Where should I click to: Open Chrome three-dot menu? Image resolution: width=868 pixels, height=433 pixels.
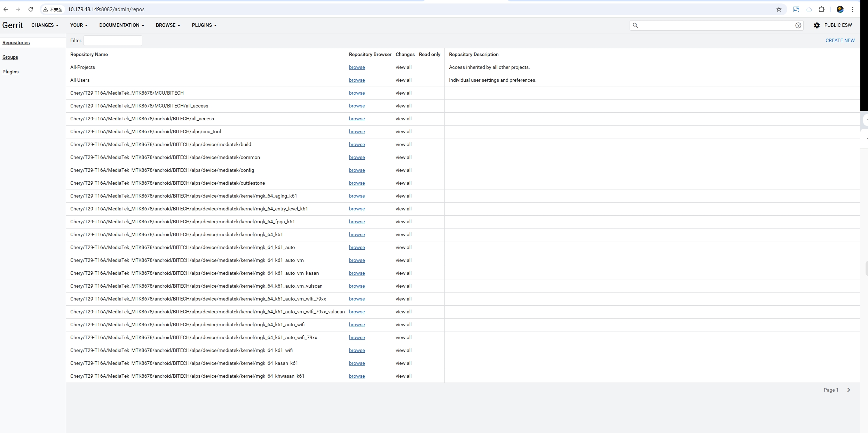[853, 9]
